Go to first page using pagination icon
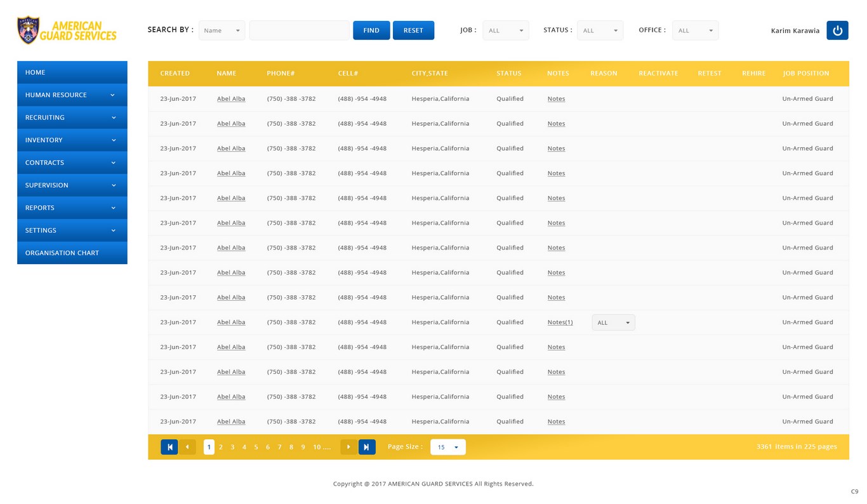The height and width of the screenshot is (504, 867). (x=169, y=447)
